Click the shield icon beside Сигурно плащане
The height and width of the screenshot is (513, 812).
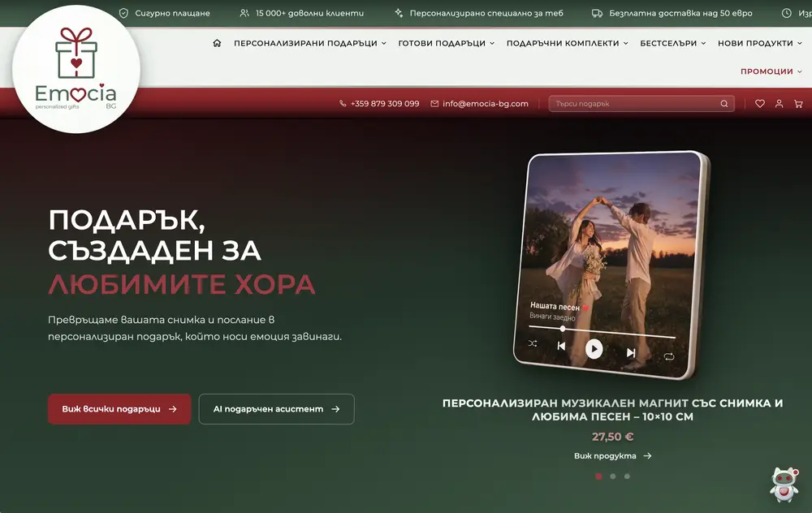[123, 13]
